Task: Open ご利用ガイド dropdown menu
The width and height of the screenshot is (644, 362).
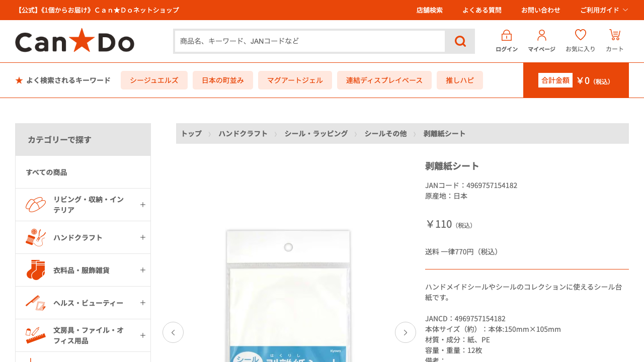Action: (x=604, y=10)
